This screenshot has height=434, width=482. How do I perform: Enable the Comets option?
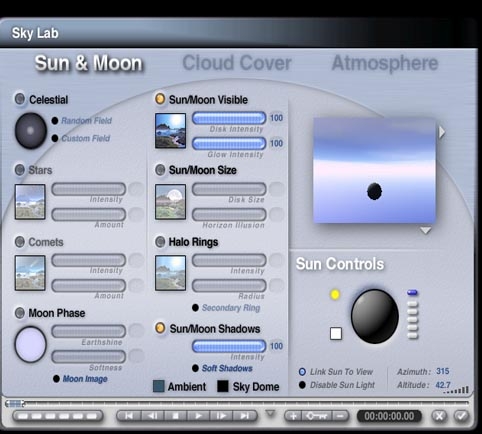[x=20, y=242]
